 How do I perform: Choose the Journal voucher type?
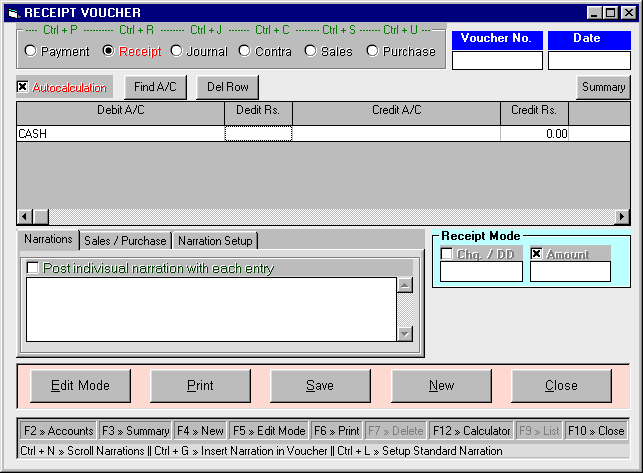point(177,51)
